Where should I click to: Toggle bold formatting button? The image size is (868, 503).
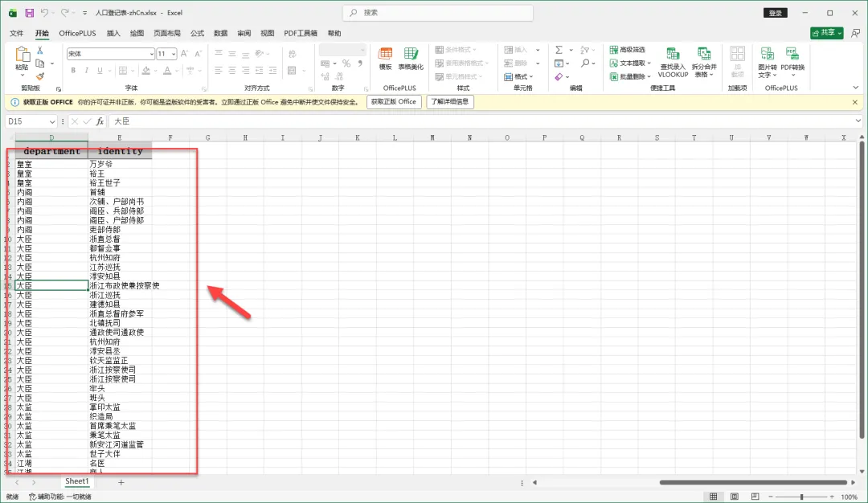[x=73, y=70]
